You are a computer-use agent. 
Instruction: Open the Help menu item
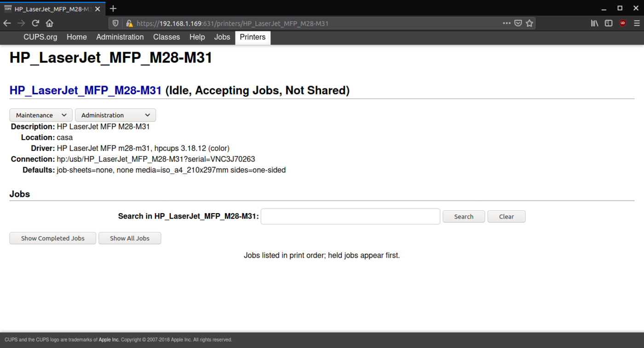[197, 37]
